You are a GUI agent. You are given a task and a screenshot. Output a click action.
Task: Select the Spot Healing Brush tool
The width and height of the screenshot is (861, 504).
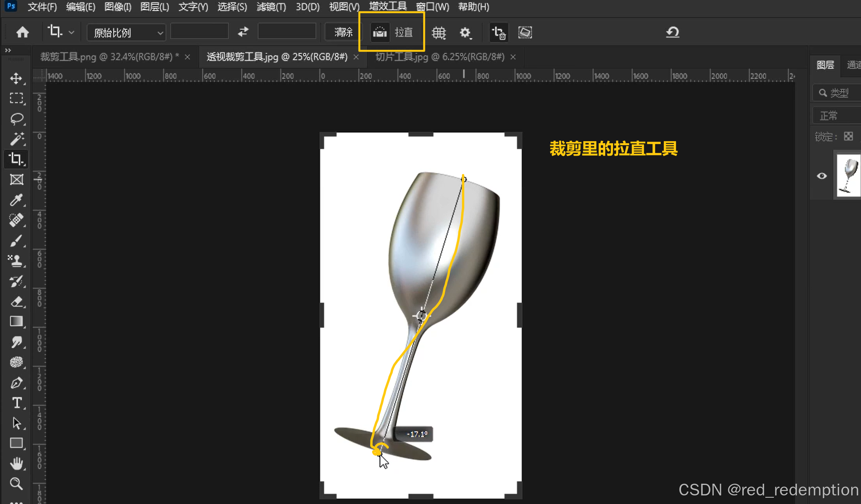[x=16, y=220]
